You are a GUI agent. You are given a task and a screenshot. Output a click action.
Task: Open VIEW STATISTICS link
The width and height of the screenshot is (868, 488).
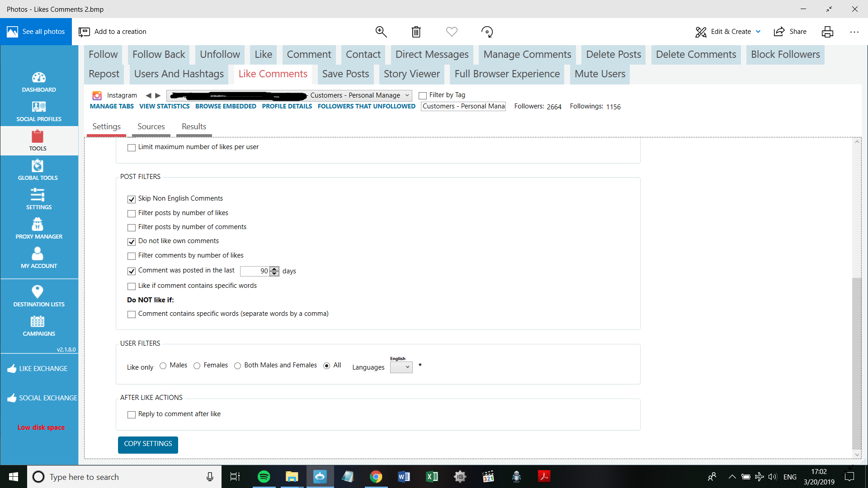point(165,107)
